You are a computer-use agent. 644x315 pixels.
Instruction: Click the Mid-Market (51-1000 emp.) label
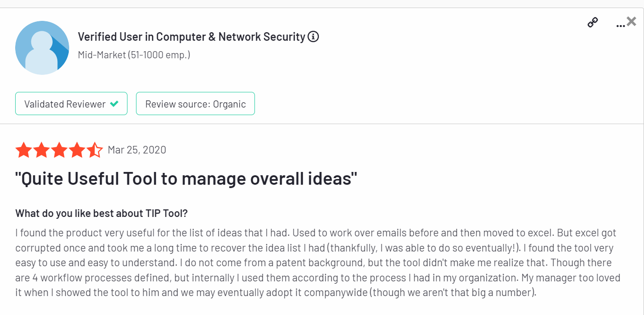click(x=134, y=55)
